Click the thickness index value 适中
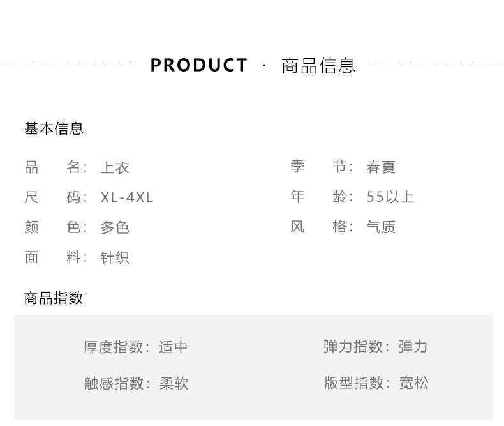The width and height of the screenshot is (504, 426). pyautogui.click(x=174, y=347)
